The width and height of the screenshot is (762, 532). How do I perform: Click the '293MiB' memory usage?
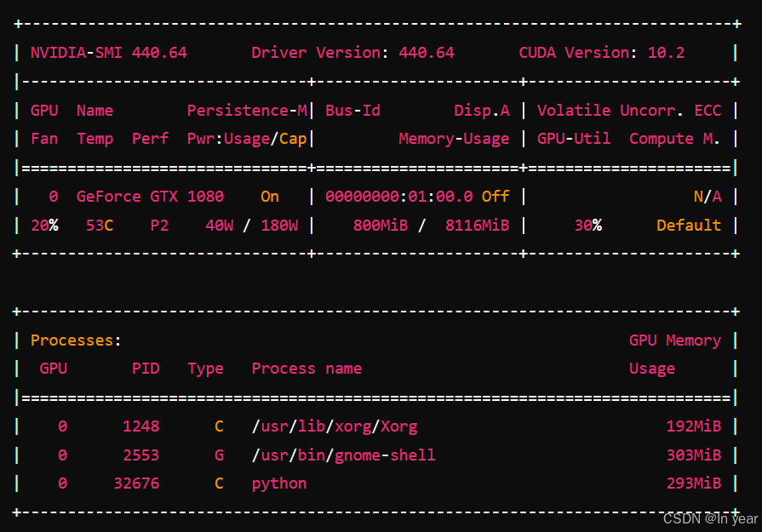coord(694,483)
